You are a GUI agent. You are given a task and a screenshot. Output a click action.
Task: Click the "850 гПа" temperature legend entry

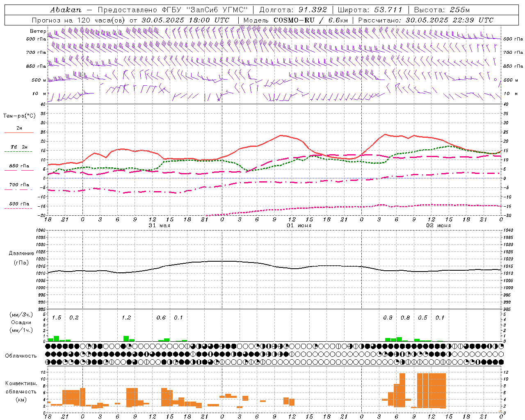[x=19, y=166]
